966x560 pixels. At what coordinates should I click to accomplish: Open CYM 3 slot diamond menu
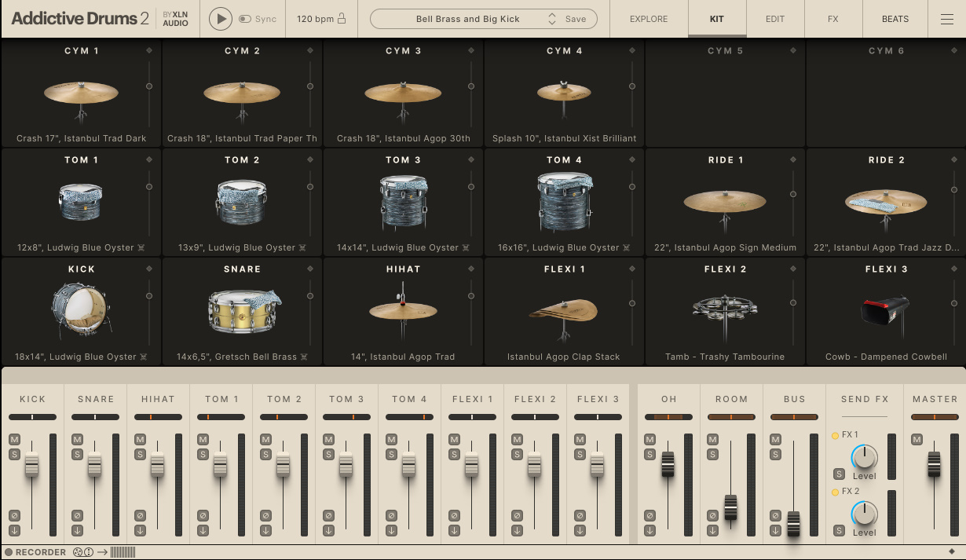coord(471,50)
